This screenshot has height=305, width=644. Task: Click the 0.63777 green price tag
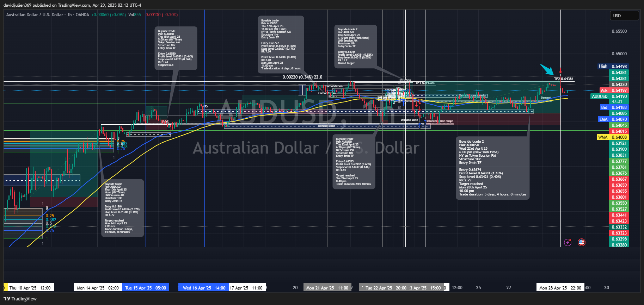[x=619, y=161]
